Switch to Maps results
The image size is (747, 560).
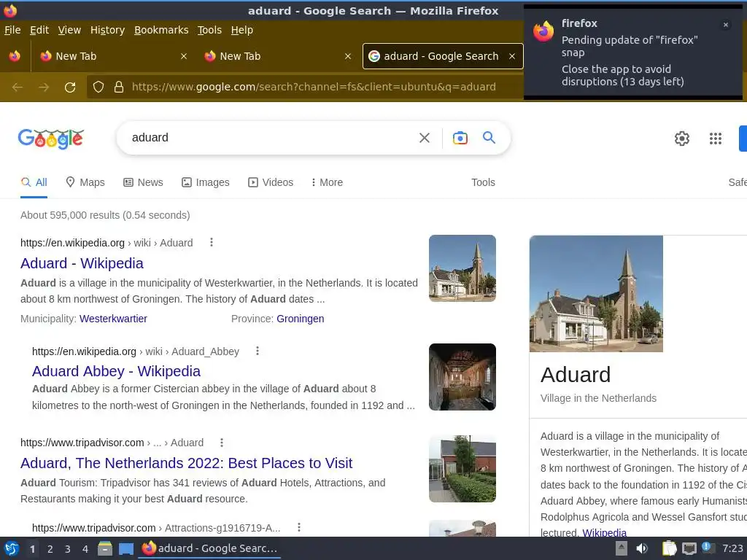(x=85, y=182)
